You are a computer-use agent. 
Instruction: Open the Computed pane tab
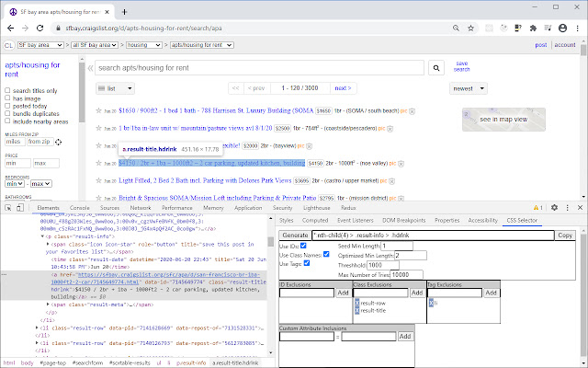coord(315,221)
